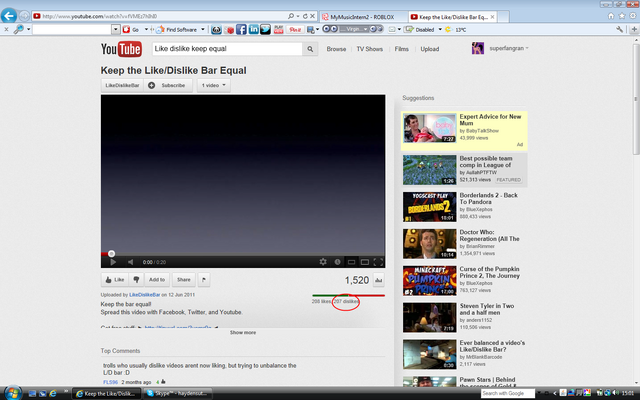Switch the player to small size
This screenshot has width=640, height=400.
click(351, 262)
